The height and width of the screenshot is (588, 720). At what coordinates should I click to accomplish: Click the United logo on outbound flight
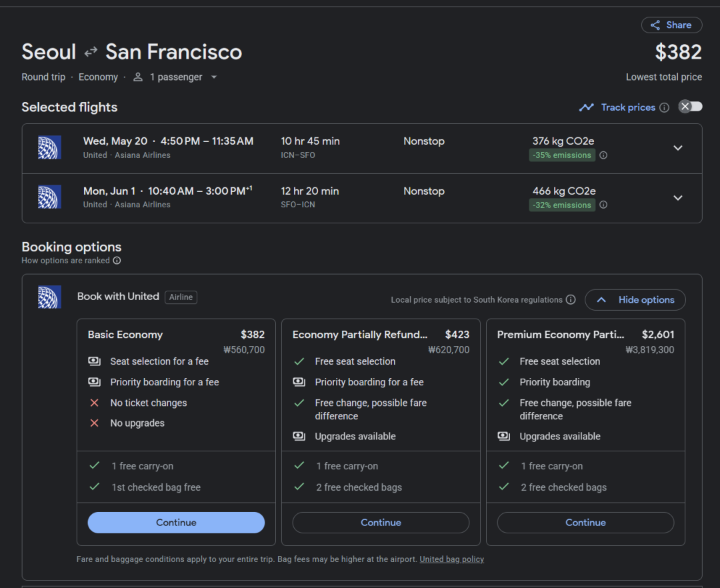point(49,147)
